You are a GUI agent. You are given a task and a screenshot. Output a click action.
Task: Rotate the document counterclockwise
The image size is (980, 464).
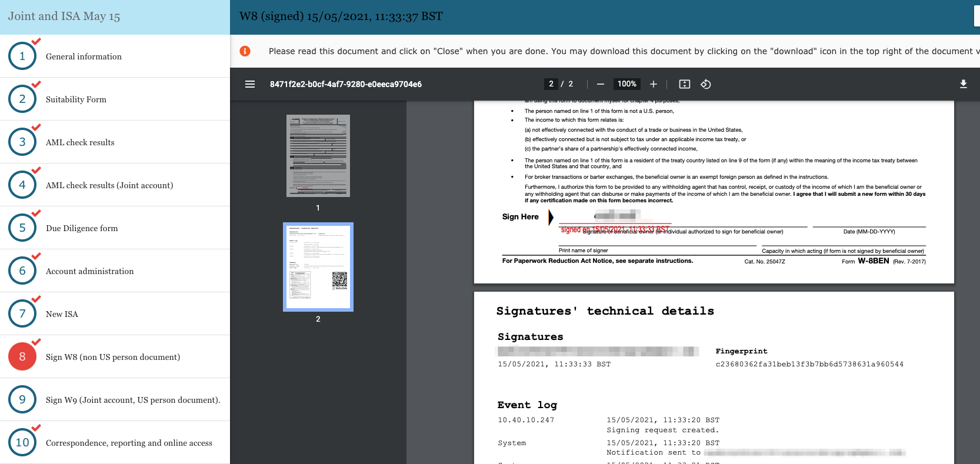[706, 84]
